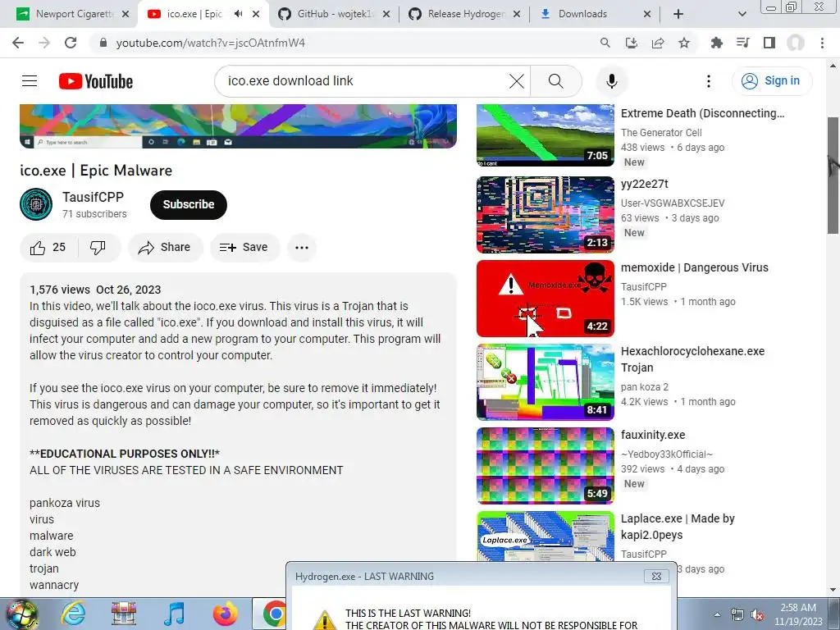Open the media control icon in toolbar
Image resolution: width=840 pixels, height=630 pixels.
point(742,43)
